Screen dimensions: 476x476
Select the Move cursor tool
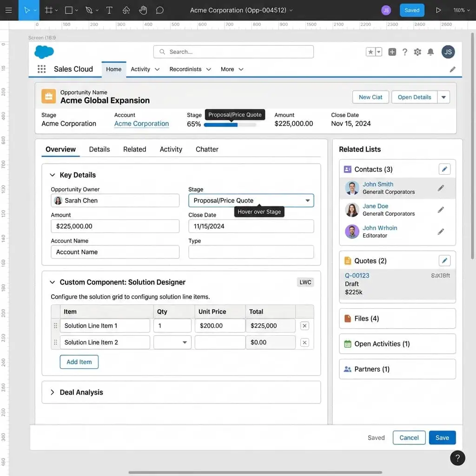click(x=26, y=10)
